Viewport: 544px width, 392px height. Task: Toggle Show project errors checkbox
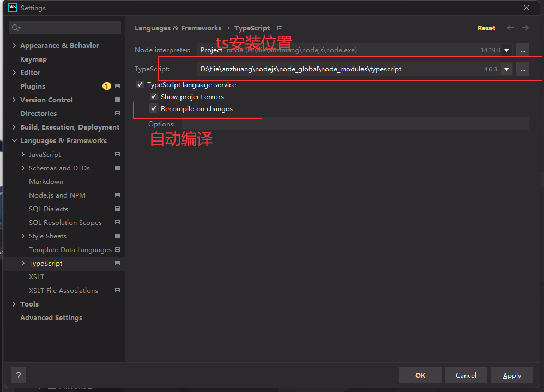pos(154,96)
